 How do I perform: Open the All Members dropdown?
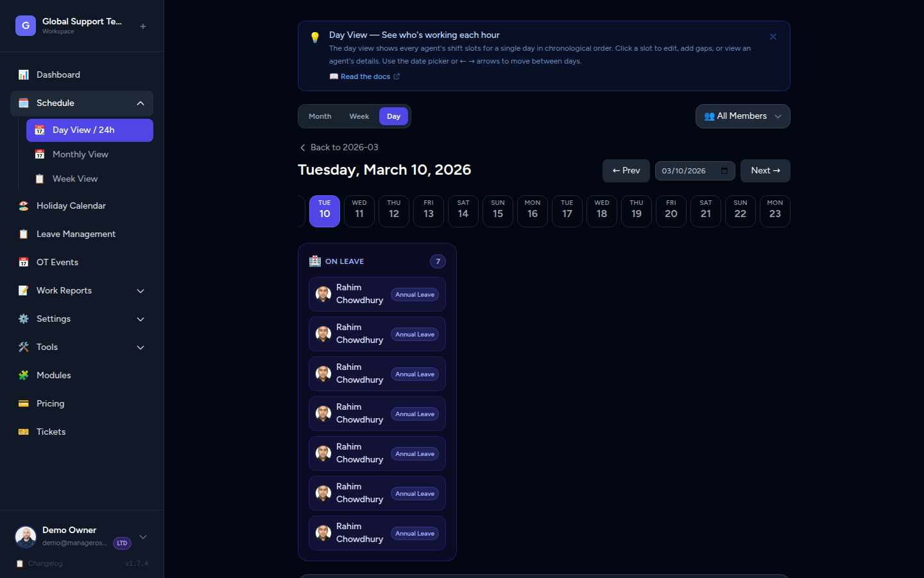click(x=742, y=116)
